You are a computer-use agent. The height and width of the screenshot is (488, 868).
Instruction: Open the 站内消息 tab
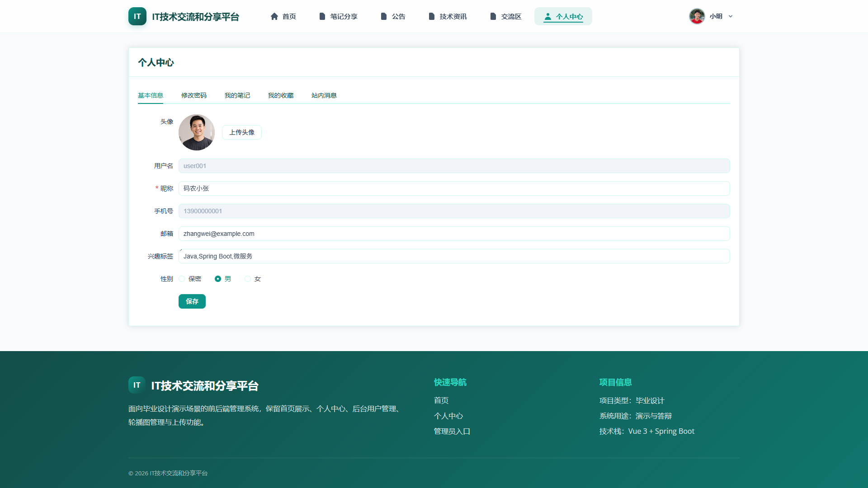click(324, 95)
